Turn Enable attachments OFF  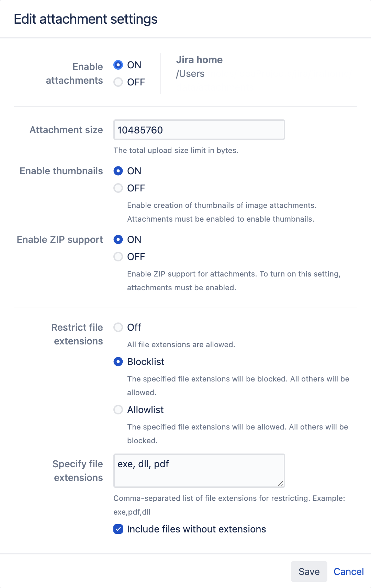coord(118,82)
